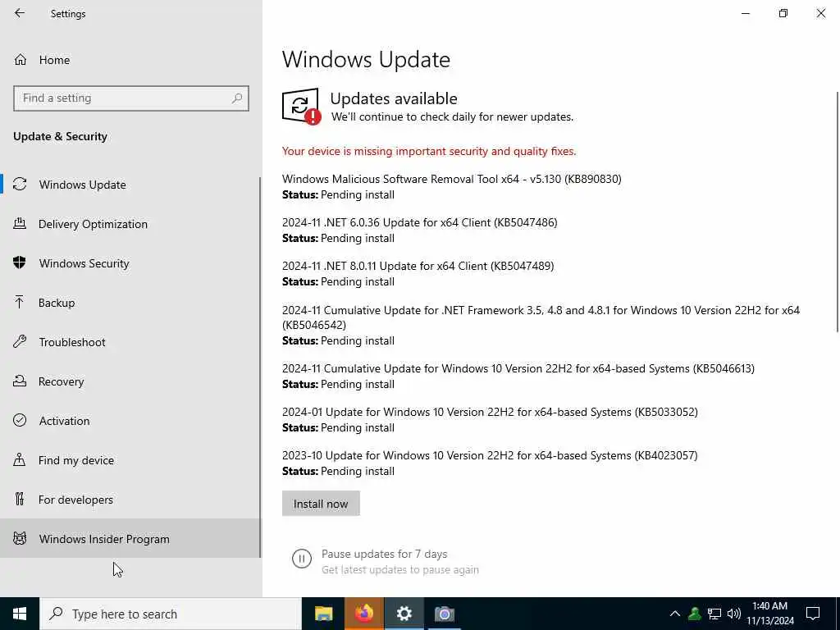Click the .NET 8.0.11 Update KB5047489 entry

coord(418,273)
